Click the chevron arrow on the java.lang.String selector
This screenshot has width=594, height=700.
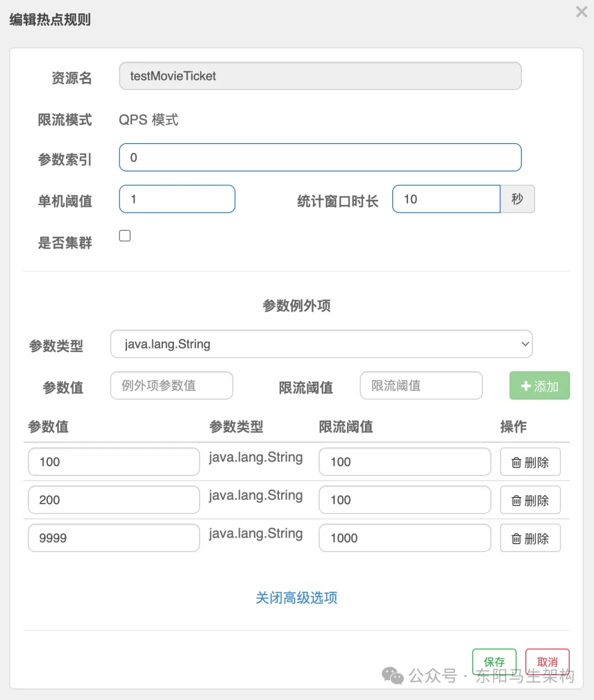tap(525, 344)
